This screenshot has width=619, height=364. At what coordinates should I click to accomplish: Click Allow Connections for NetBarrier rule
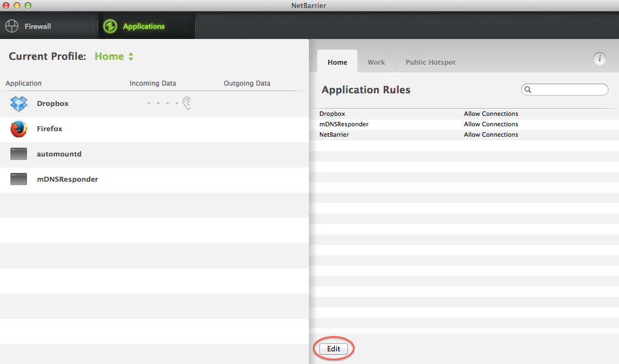click(x=491, y=135)
